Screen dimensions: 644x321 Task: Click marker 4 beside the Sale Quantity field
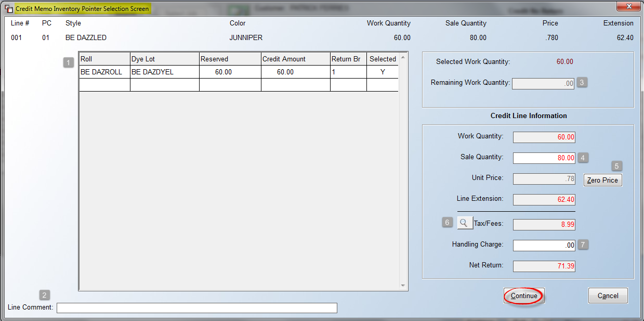(x=583, y=157)
